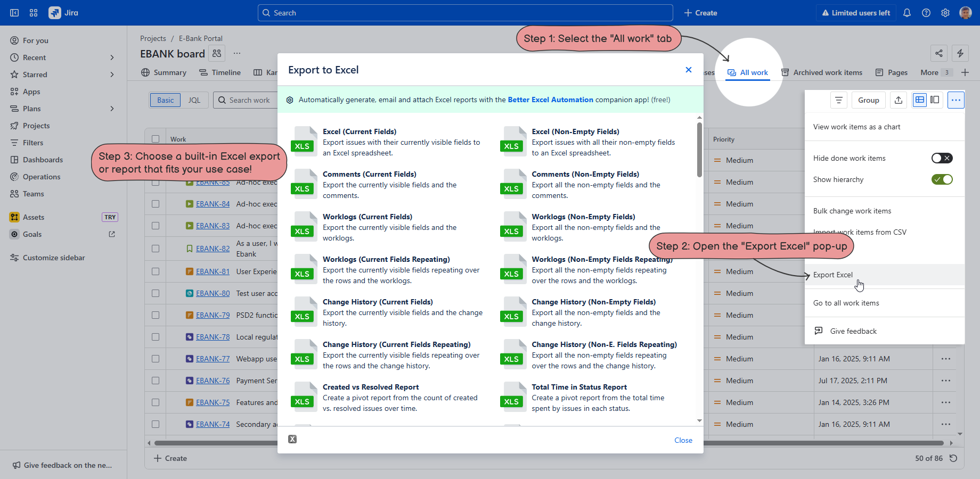Image resolution: width=980 pixels, height=479 pixels.
Task: Close the Export to Excel dialog with X
Action: tap(689, 70)
